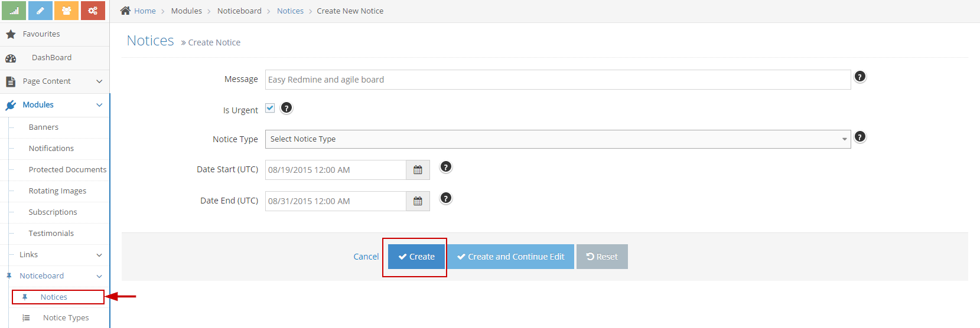Image resolution: width=980 pixels, height=328 pixels.
Task: Go to Home via the breadcrumb
Action: 144,11
